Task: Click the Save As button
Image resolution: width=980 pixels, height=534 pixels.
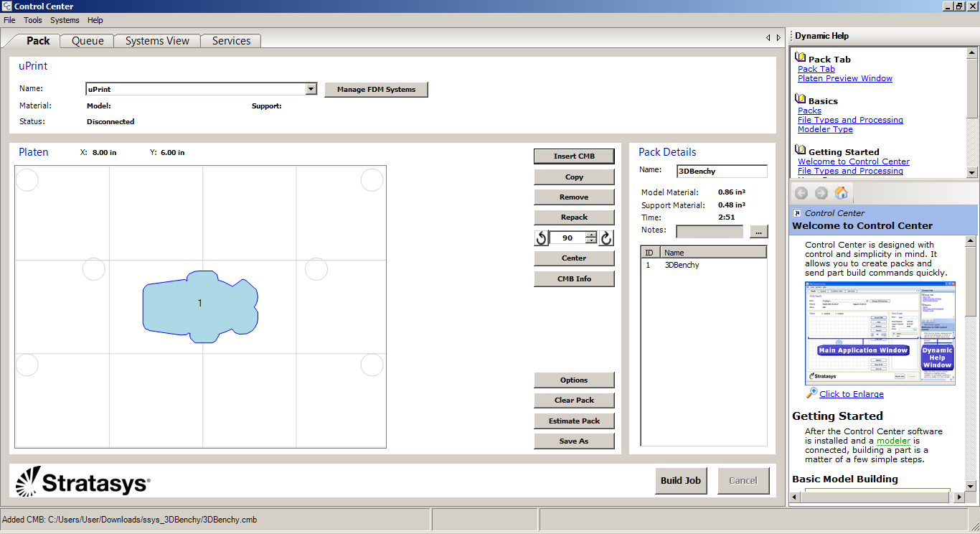Action: click(x=574, y=441)
